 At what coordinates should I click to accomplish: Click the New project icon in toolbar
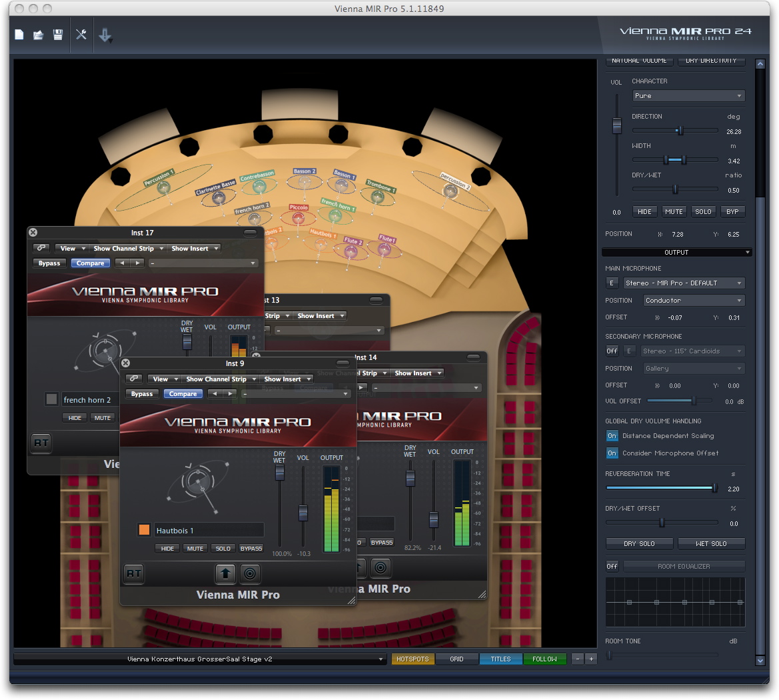tap(19, 34)
